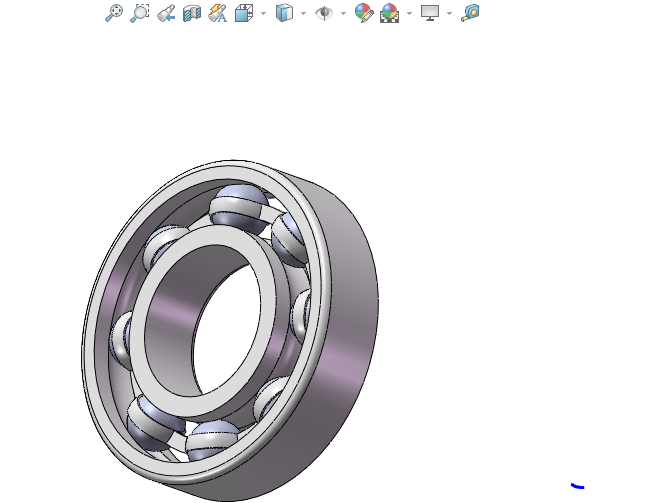This screenshot has height=503, width=649.
Task: Click the View Settings monitor icon
Action: tap(430, 13)
